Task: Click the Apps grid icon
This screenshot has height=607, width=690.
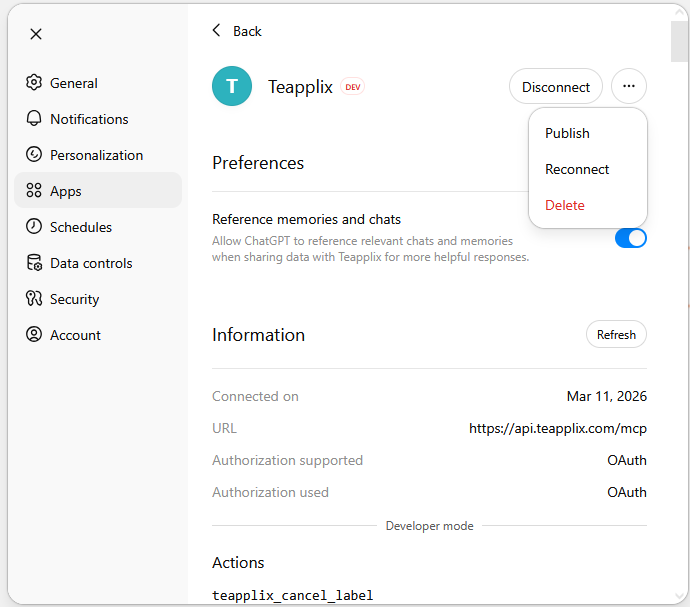Action: 34,191
